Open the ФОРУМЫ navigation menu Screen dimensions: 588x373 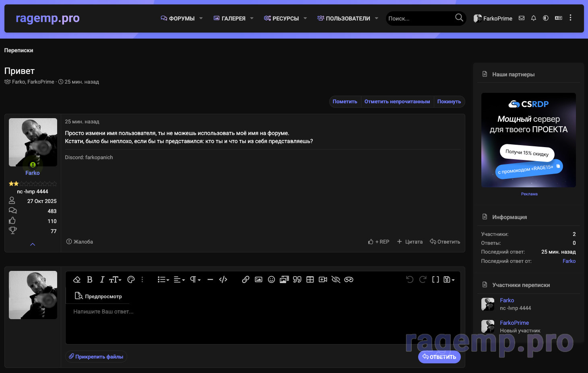(x=182, y=18)
